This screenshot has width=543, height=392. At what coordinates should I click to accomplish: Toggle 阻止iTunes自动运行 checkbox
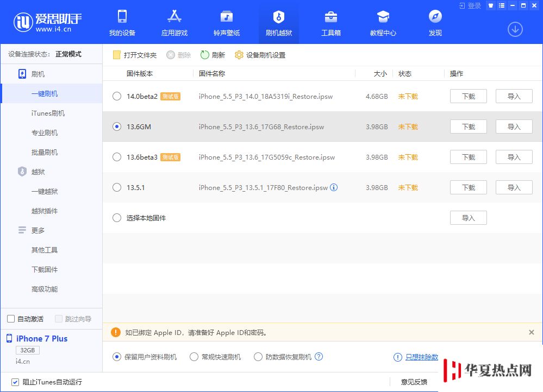[x=15, y=382]
